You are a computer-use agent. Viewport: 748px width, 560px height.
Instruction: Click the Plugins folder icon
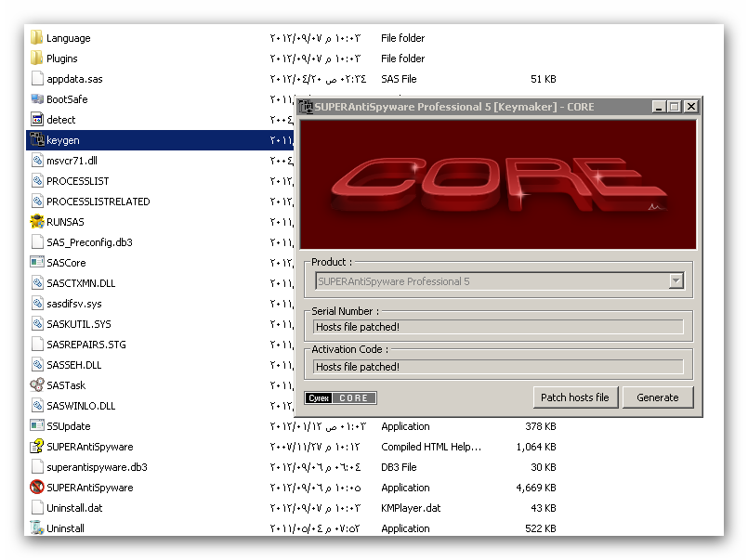click(37, 58)
